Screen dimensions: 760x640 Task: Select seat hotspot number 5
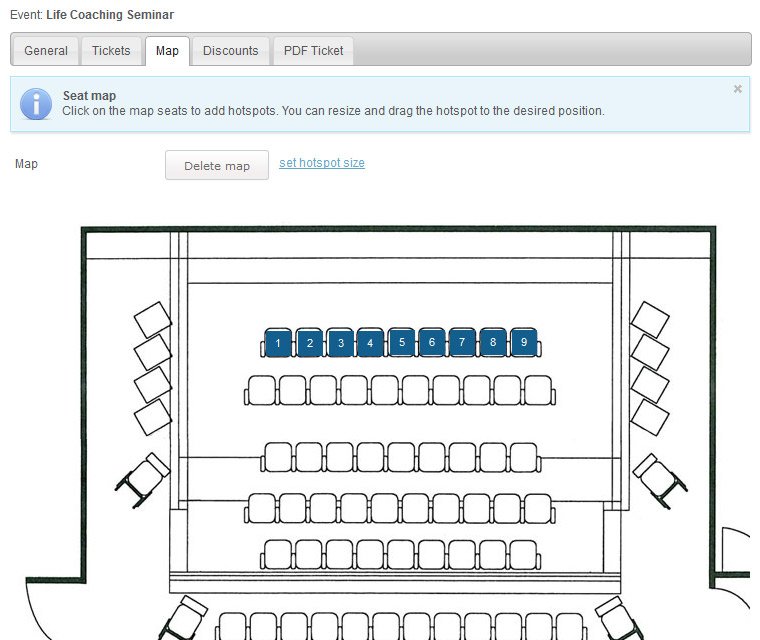click(x=402, y=342)
